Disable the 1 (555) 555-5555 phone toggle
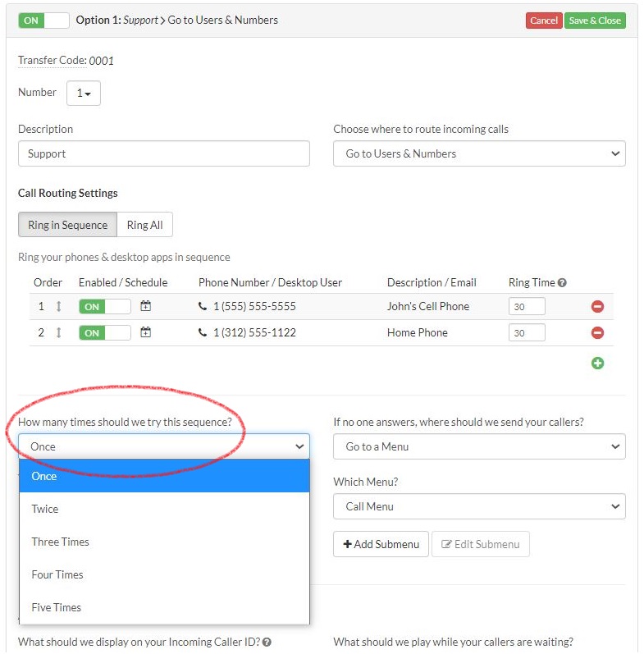This screenshot has height=654, width=644. point(104,306)
